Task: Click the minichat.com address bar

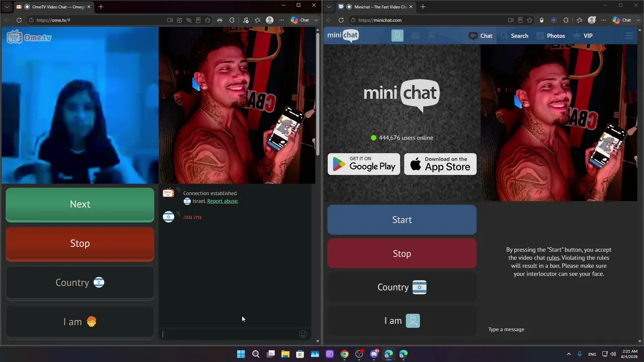Action: [428, 20]
